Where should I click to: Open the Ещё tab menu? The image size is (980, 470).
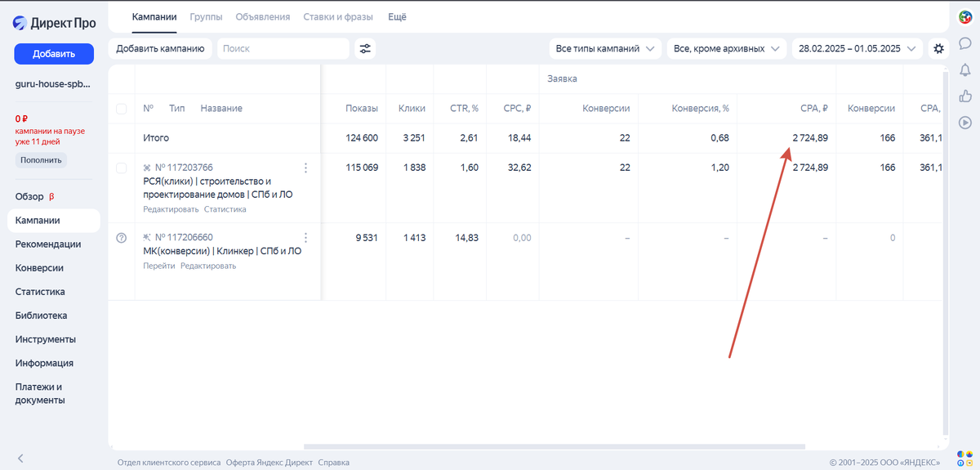(x=397, y=16)
